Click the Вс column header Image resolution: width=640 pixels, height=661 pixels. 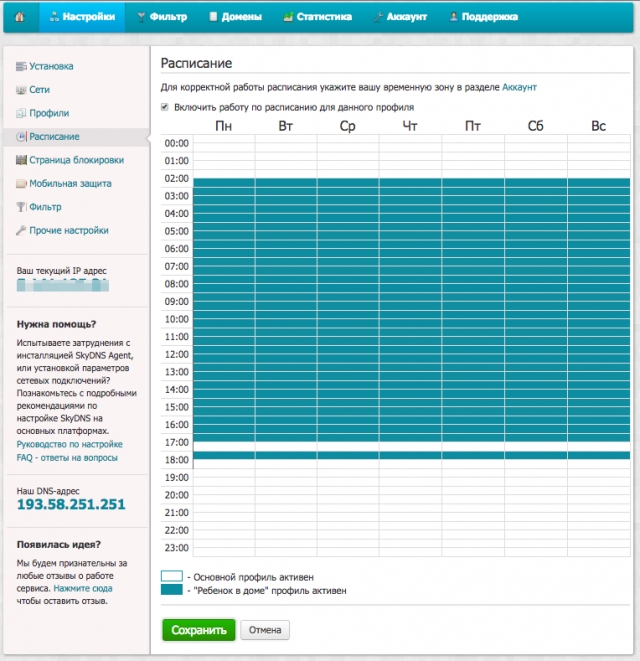pos(599,126)
